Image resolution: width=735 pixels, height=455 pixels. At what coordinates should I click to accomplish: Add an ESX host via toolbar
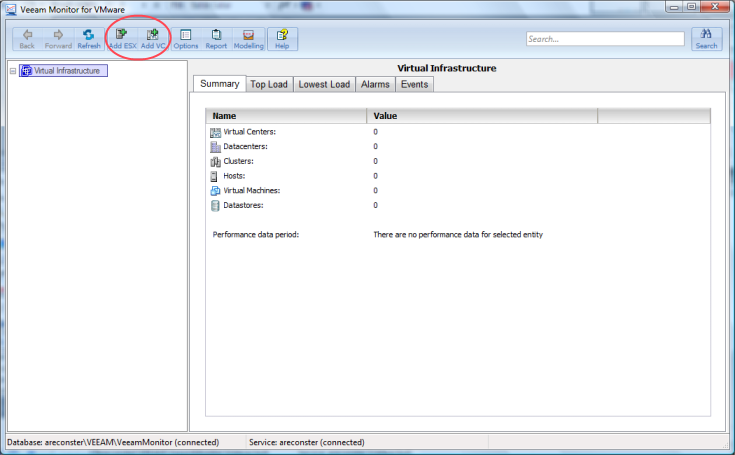click(122, 38)
